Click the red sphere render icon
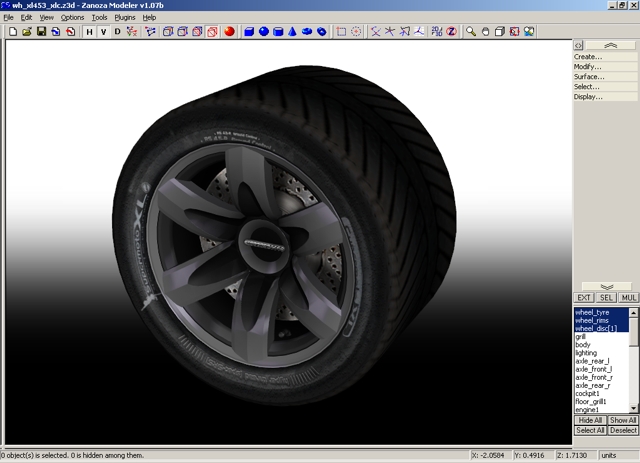The image size is (640, 463). point(228,32)
